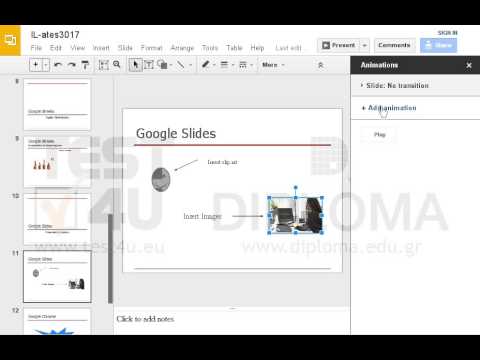Open the Format menu
This screenshot has height=360, width=480.
(x=151, y=48)
